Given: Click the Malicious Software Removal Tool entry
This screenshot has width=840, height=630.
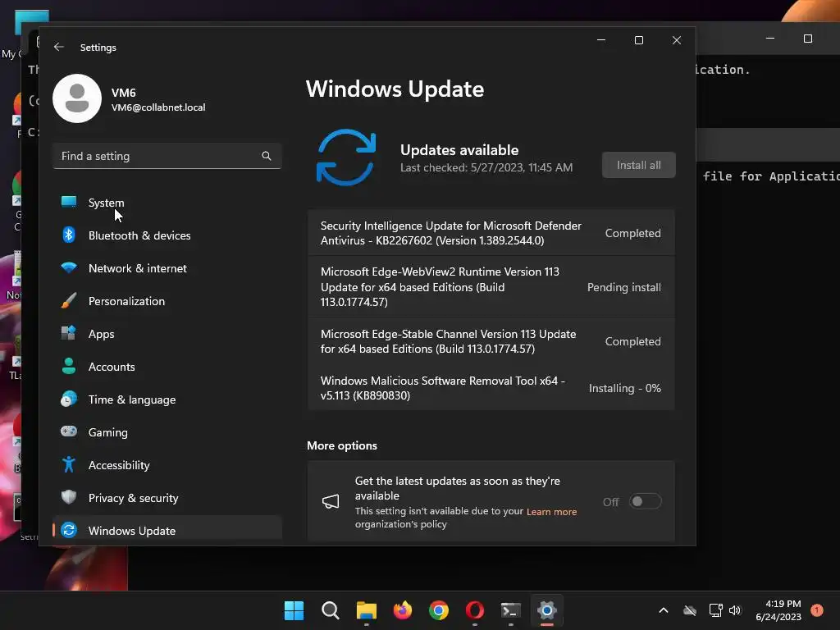Looking at the screenshot, I should tap(491, 388).
